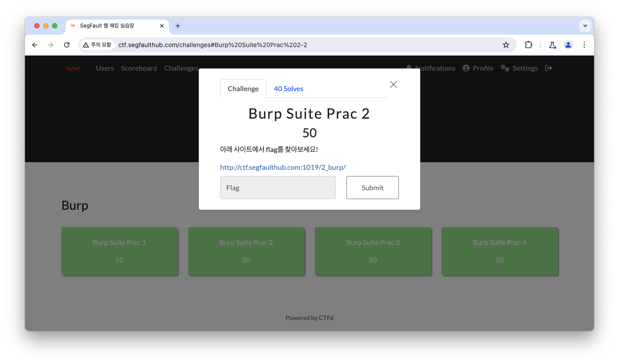Open the Chrome Labs flask icon

(x=552, y=45)
